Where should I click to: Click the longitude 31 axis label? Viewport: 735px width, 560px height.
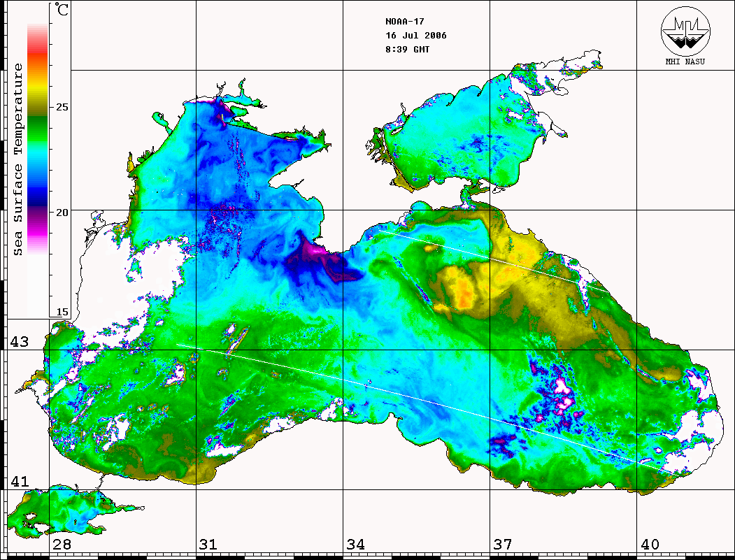(x=208, y=545)
